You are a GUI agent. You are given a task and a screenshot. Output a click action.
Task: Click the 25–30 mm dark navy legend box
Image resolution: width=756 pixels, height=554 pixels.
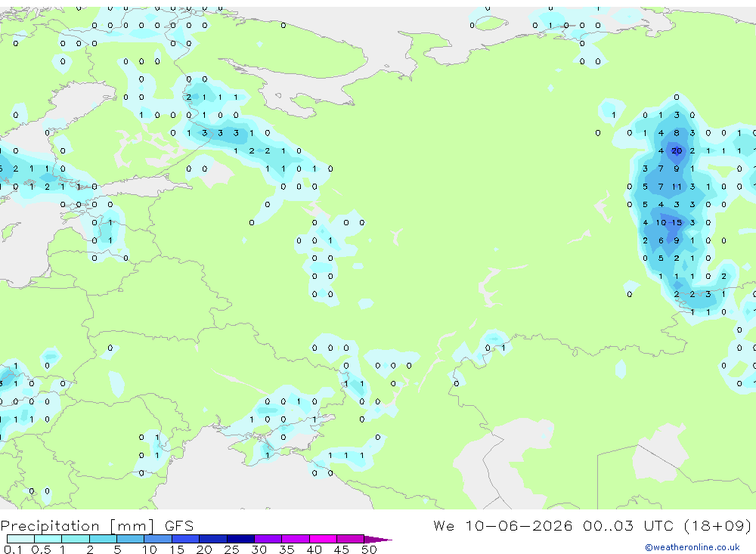(x=240, y=539)
